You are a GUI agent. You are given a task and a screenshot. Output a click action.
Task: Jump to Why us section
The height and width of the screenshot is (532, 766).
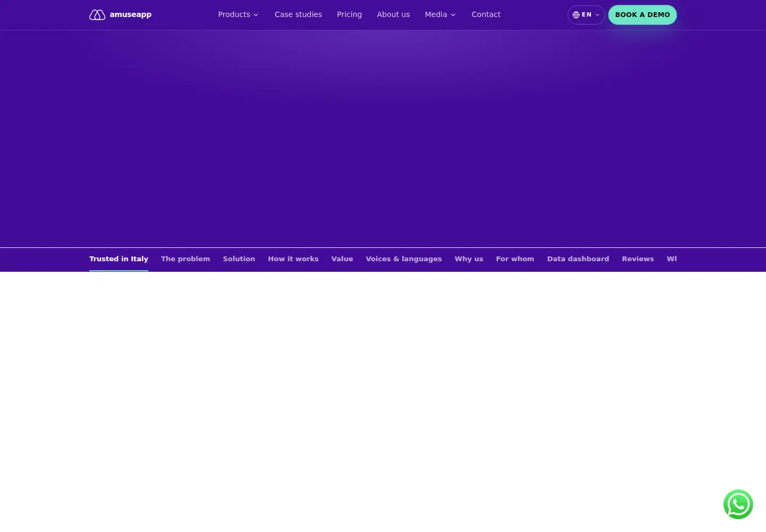click(469, 259)
